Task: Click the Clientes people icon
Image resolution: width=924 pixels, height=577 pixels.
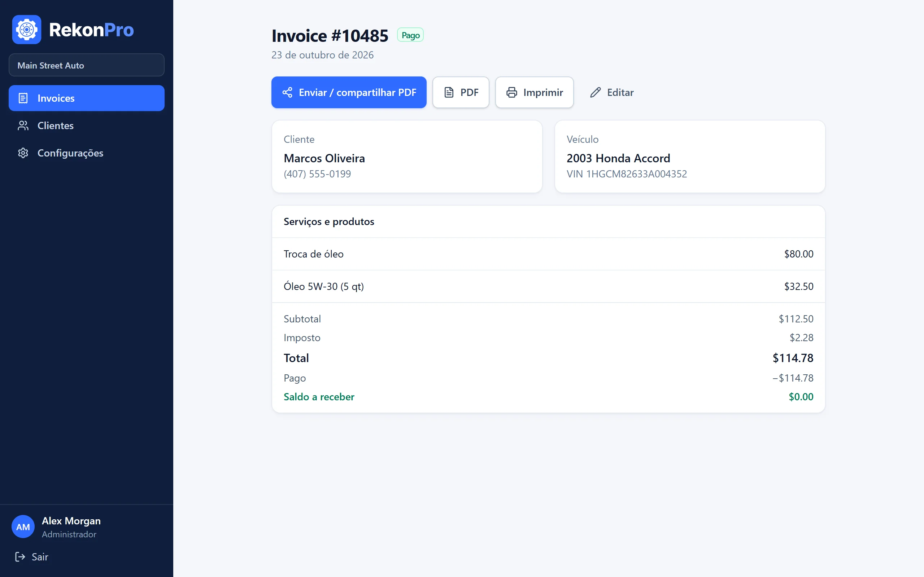Action: tap(23, 125)
